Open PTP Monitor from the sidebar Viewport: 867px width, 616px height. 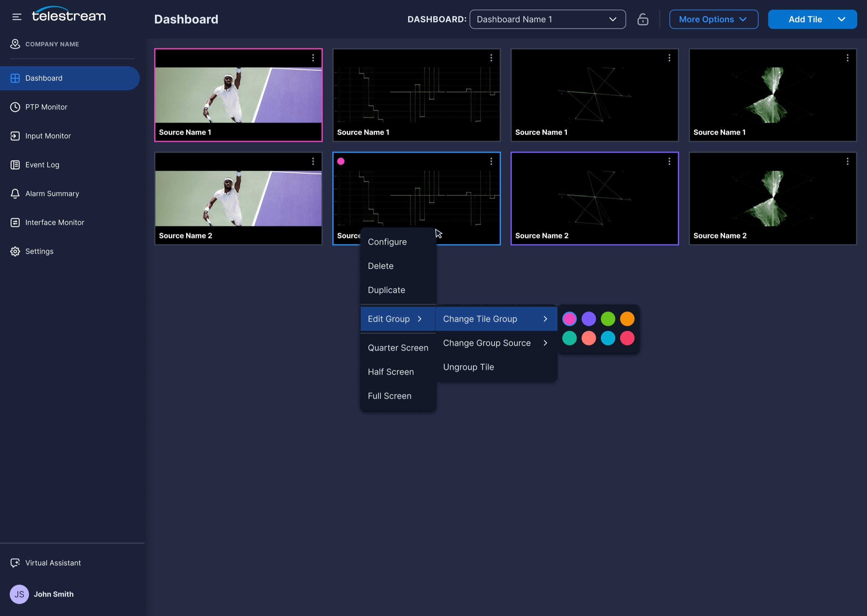tap(70, 107)
